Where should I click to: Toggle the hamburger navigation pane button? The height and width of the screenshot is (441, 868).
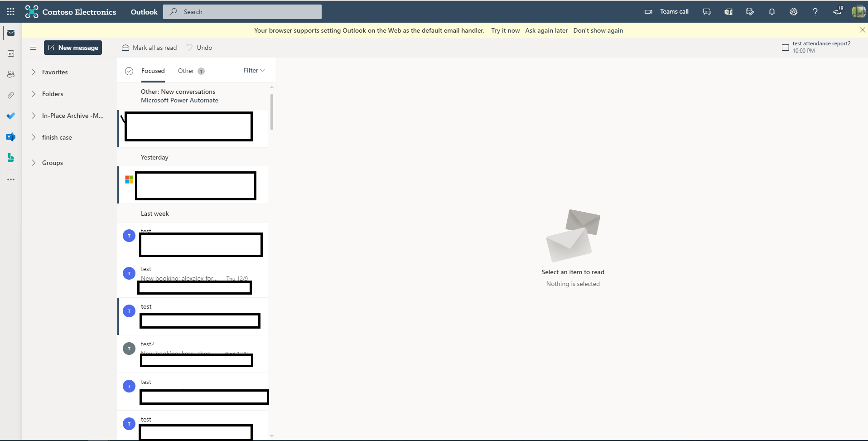click(33, 48)
